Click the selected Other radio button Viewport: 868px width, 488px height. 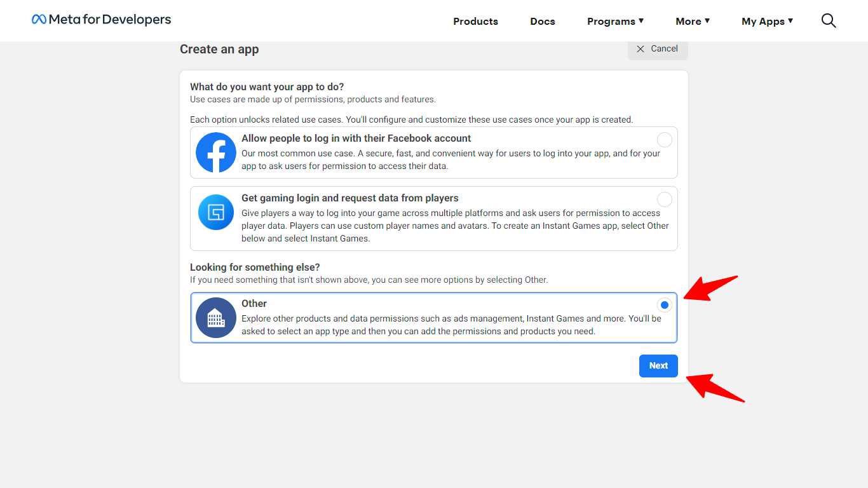[664, 305]
